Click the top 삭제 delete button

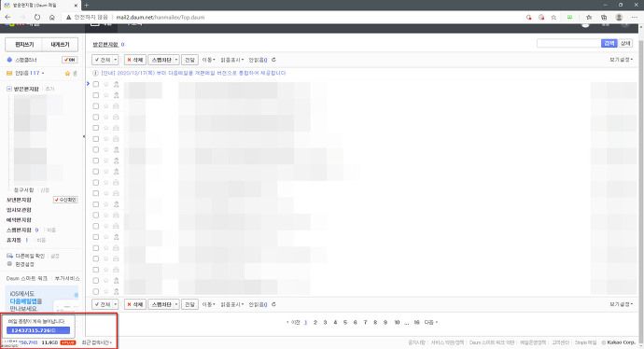point(134,60)
